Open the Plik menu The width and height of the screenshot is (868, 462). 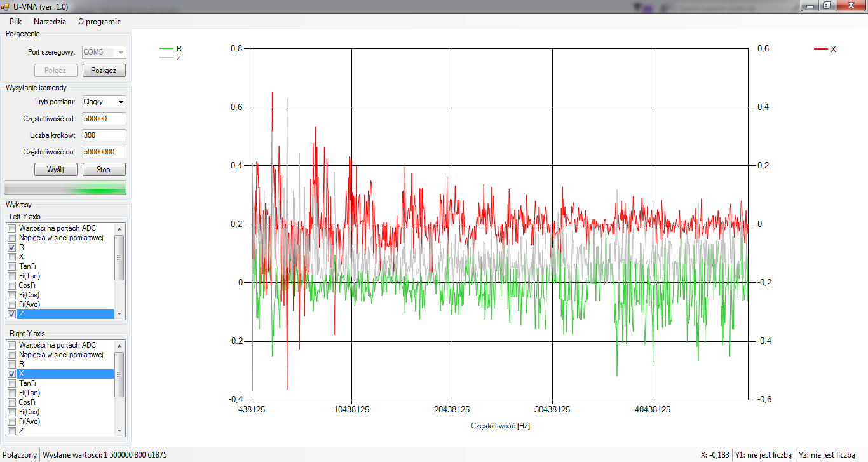pos(16,21)
